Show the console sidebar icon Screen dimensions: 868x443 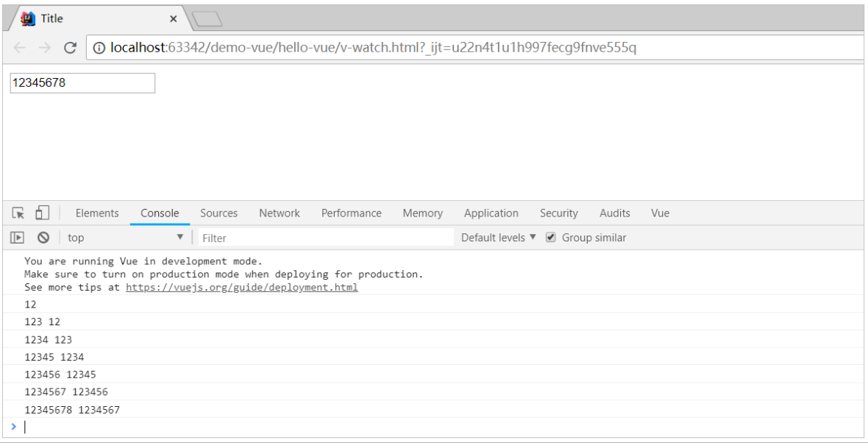[17, 238]
